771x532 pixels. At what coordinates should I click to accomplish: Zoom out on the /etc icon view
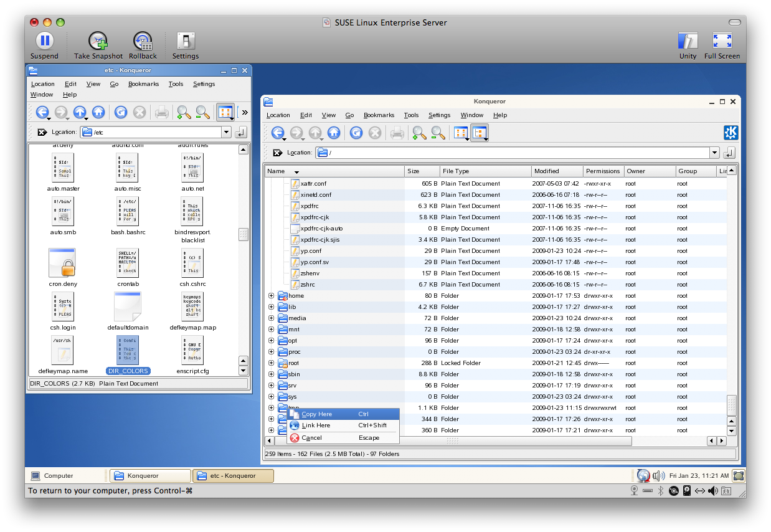click(202, 112)
